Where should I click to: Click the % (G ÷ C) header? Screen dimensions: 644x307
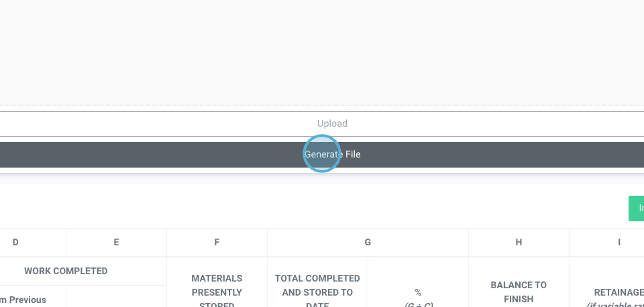click(x=418, y=295)
